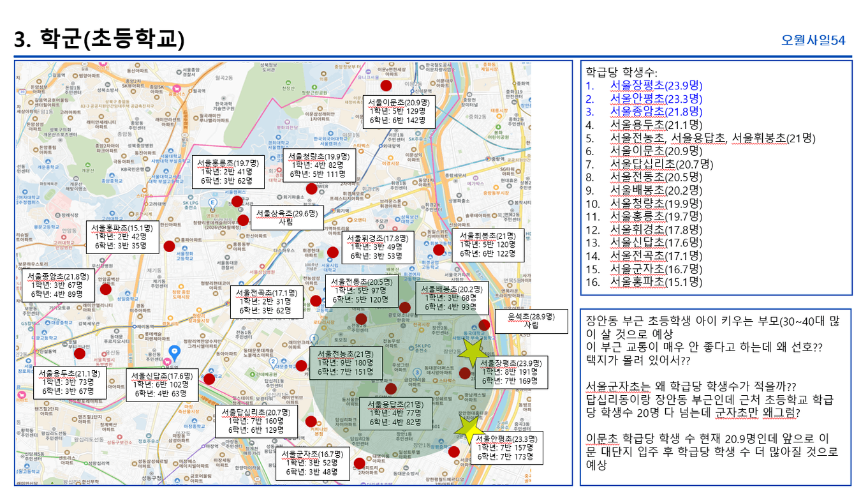868x489 pixels.
Task: Click ranking item 13. 서울신답초(17.6명)
Action: [x=644, y=242]
